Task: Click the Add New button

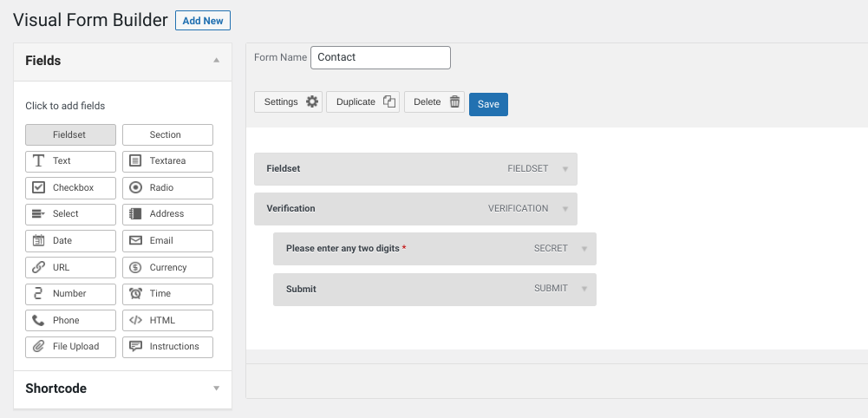Action: click(x=203, y=21)
